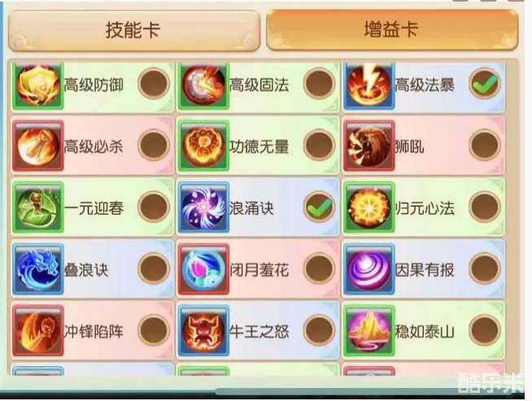The height and width of the screenshot is (401, 532).
Task: Enable the 高级必杀 selection circle
Action: (x=154, y=146)
